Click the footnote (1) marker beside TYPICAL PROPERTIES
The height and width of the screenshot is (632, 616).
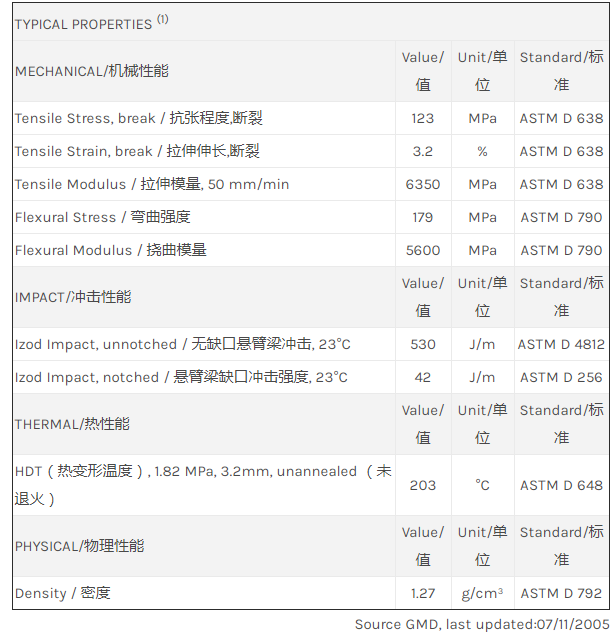pyautogui.click(x=163, y=18)
